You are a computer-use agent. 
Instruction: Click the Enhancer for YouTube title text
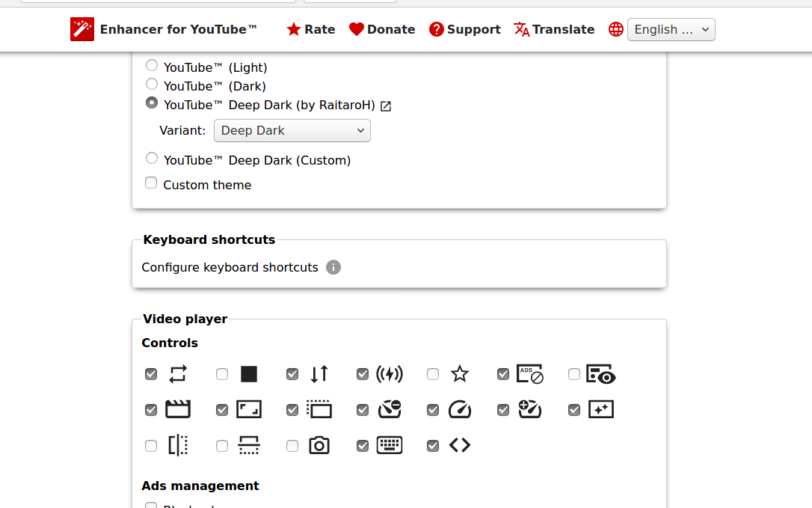pos(178,29)
